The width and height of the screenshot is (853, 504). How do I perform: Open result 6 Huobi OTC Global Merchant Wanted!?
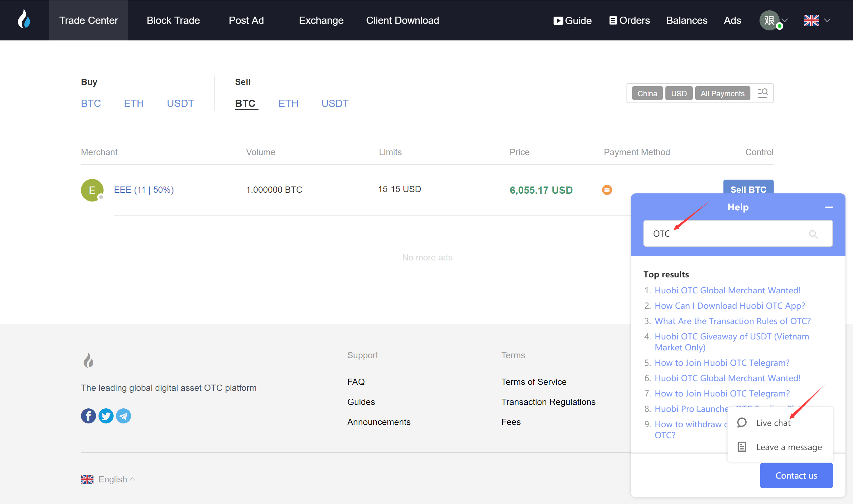pos(728,378)
